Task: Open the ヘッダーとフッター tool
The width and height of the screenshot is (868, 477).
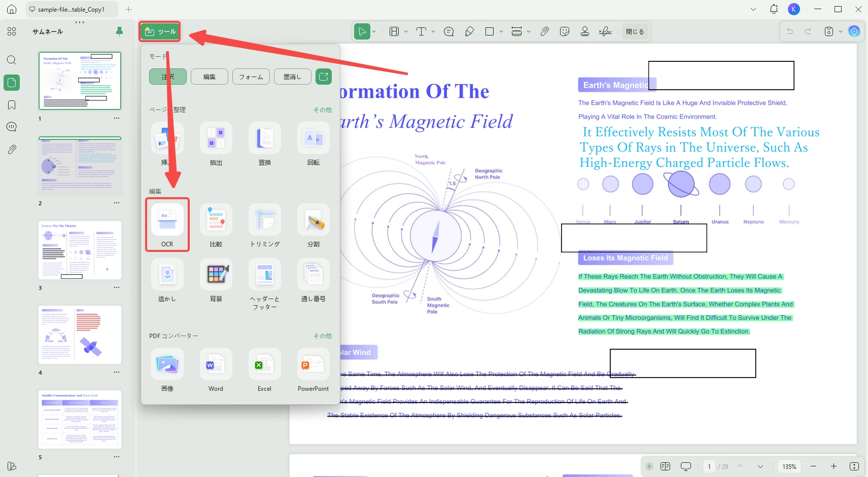Action: click(265, 284)
